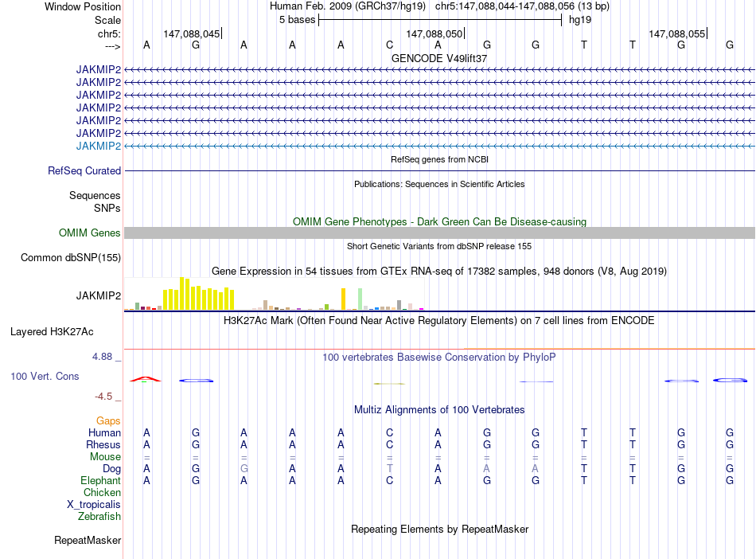Click the '5 bases' scale bar text
Screen dimensions: 756x559
(x=297, y=20)
